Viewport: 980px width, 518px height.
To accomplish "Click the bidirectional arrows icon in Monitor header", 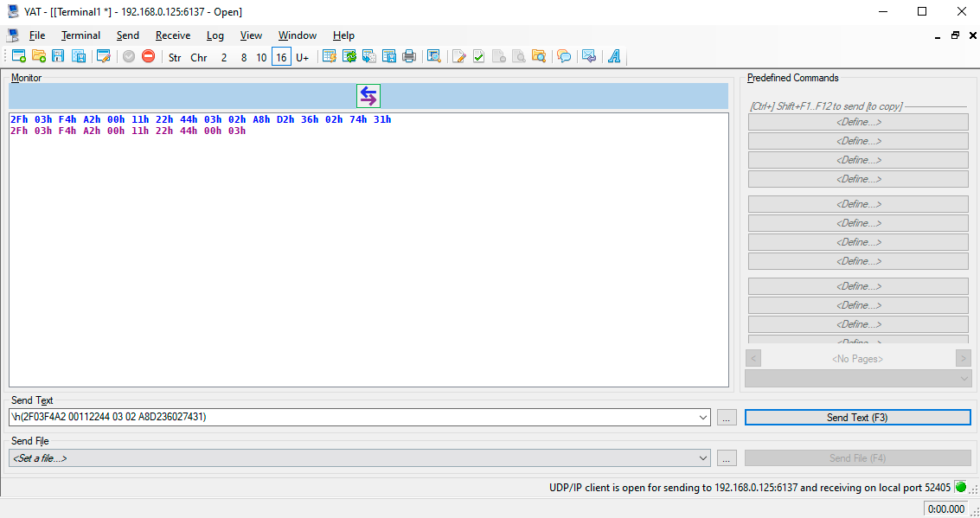I will [368, 96].
